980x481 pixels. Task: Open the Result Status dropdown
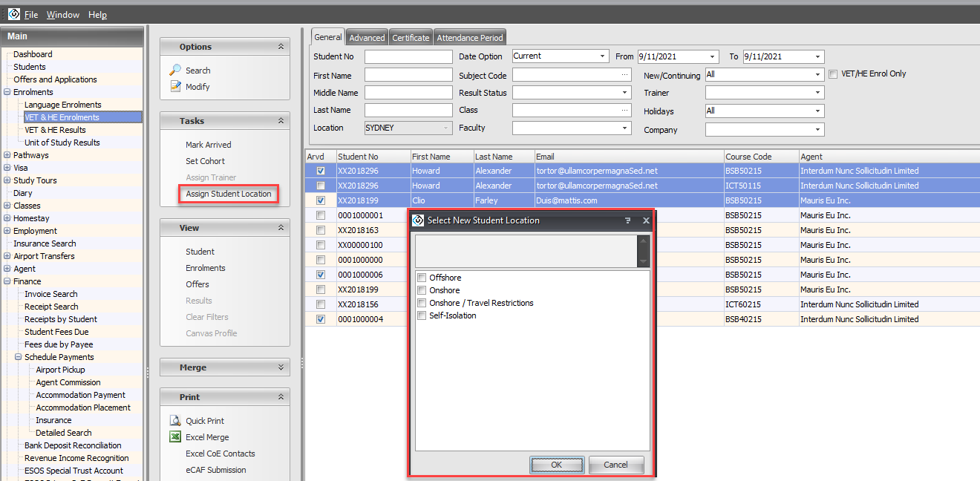click(x=625, y=93)
